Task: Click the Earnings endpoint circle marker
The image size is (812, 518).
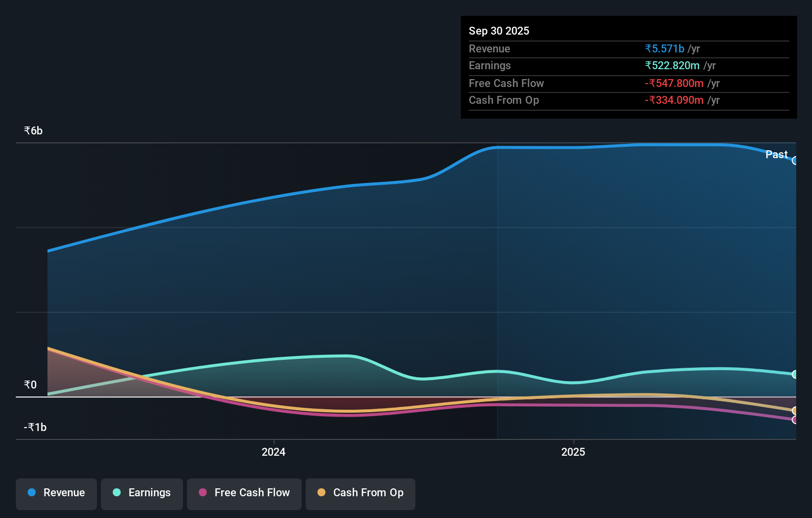Action: pos(795,374)
